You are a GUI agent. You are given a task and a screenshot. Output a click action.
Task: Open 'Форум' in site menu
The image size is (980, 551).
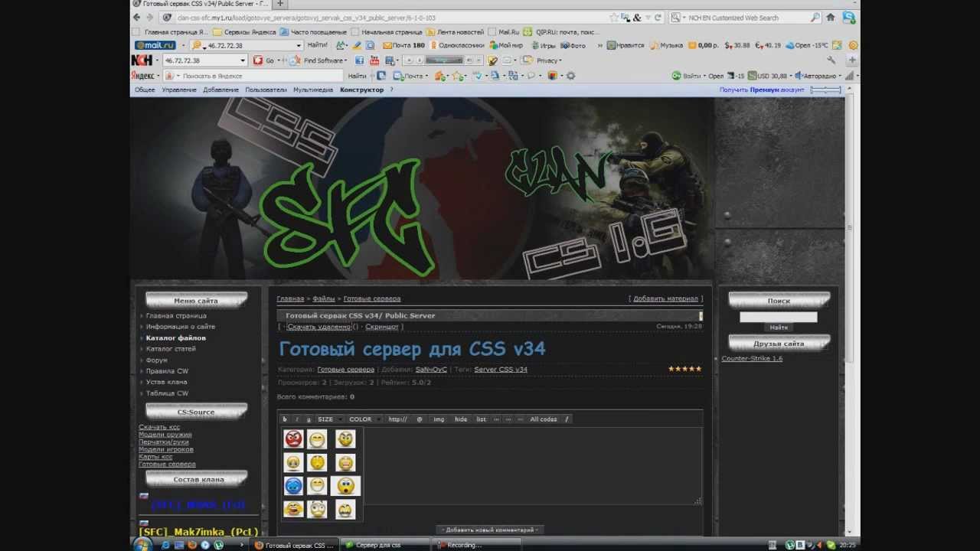[156, 360]
